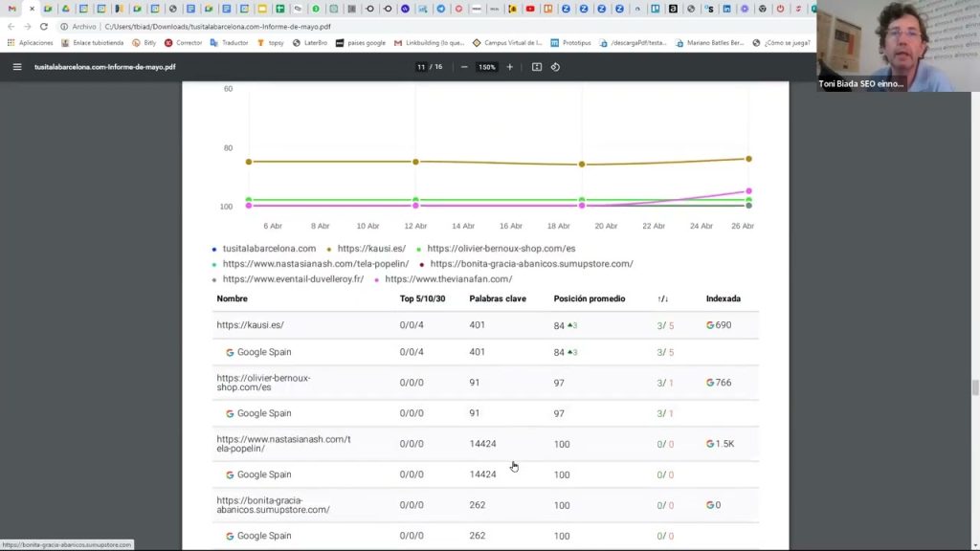Open the ¿Cómo se juega? bookmark
This screenshot has width=980, height=551.
tap(782, 43)
